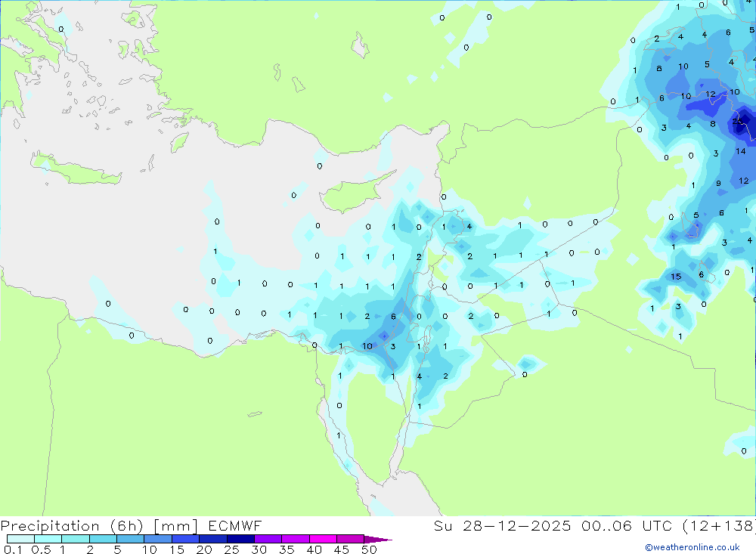
Task: Select the legend swatch between 0.5 and 1
Action: point(48,539)
